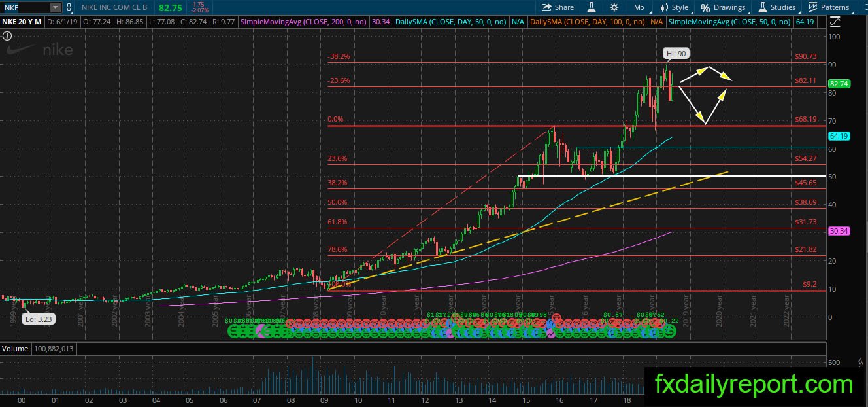Click the NKE symbol input field

[x=25, y=7]
